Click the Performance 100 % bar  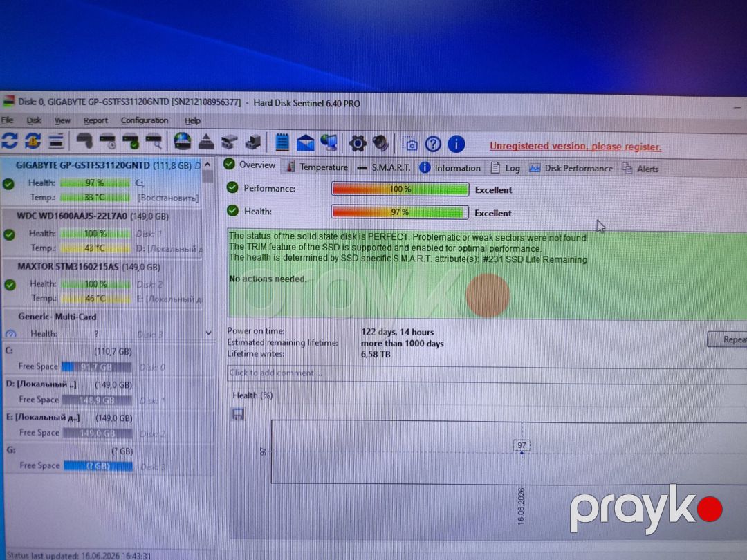[x=400, y=189]
